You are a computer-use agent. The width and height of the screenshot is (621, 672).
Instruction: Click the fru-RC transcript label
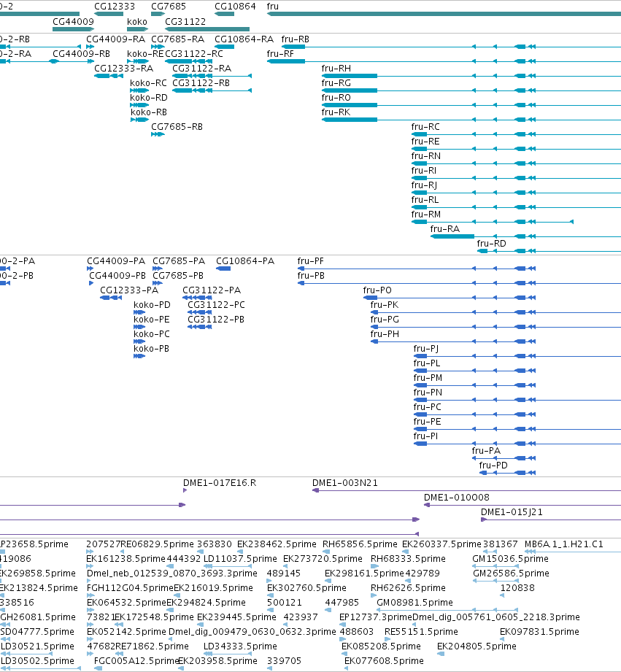(425, 127)
